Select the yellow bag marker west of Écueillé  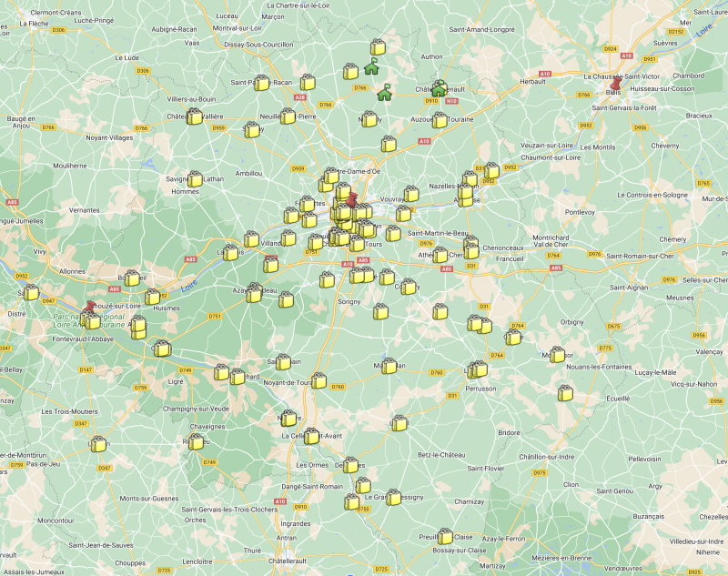pos(565,394)
